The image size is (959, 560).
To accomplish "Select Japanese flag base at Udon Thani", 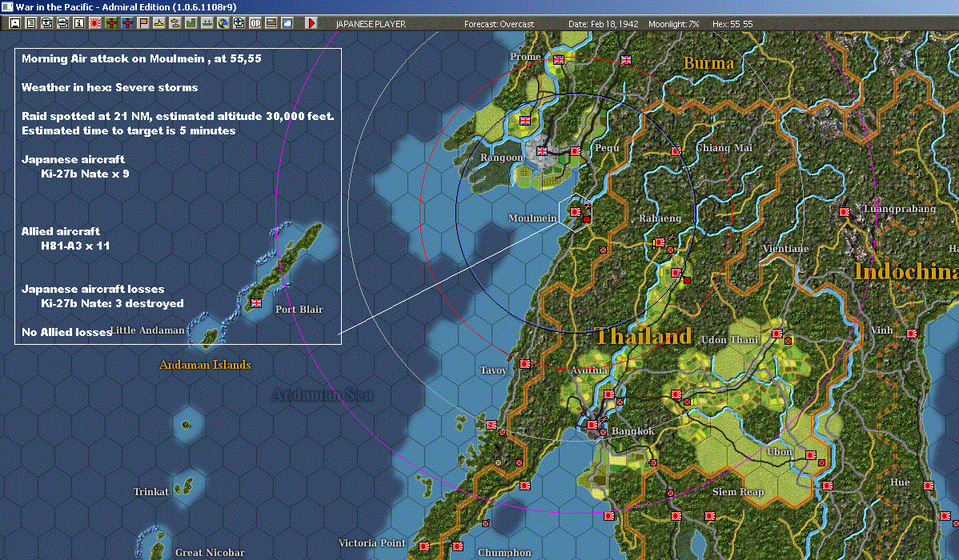I will [x=777, y=333].
